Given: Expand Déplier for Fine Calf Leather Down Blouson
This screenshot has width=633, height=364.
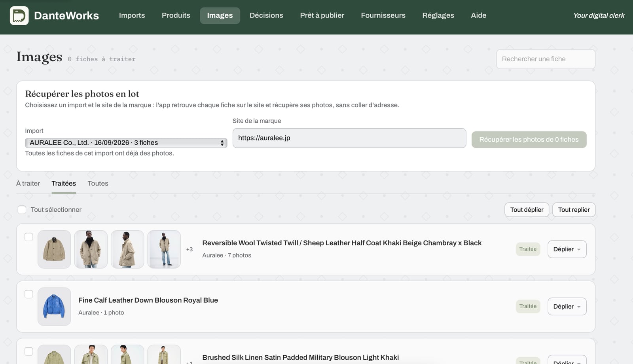Looking at the screenshot, I should click(x=567, y=307).
